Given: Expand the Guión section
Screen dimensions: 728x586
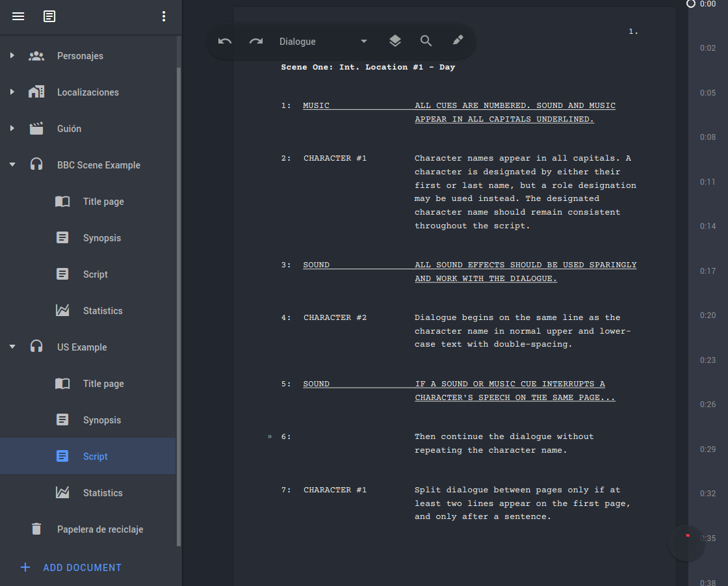Looking at the screenshot, I should [x=12, y=128].
